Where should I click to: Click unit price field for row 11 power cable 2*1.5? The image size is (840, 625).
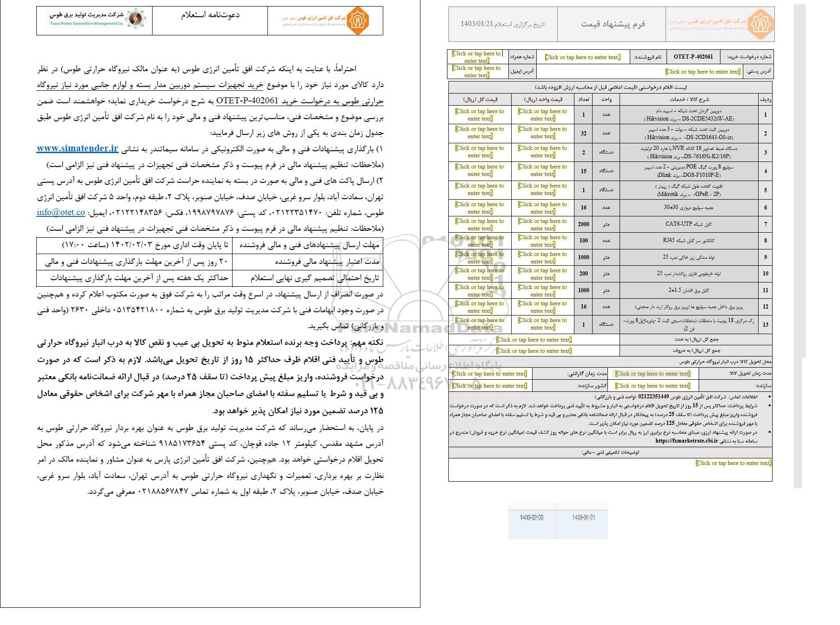point(542,291)
